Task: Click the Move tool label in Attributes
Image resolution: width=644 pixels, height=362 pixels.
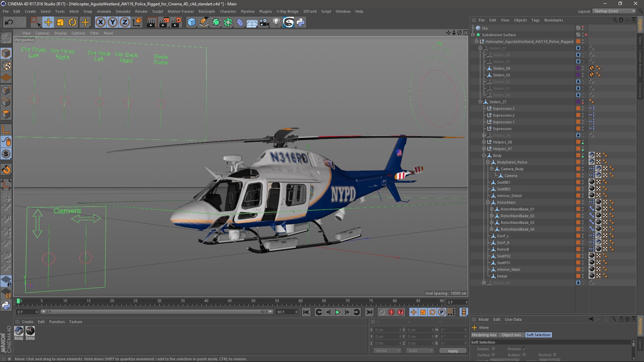Action: pos(484,327)
